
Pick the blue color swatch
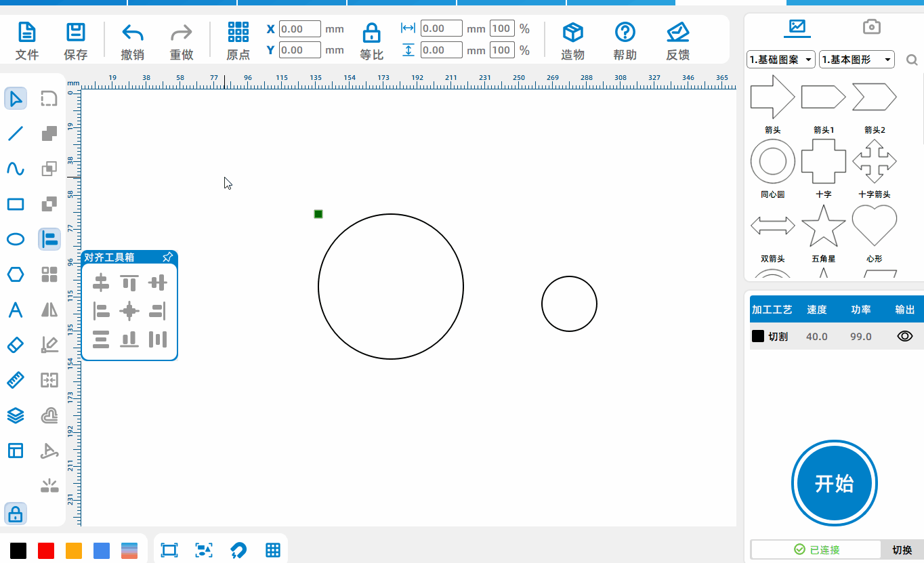102,550
